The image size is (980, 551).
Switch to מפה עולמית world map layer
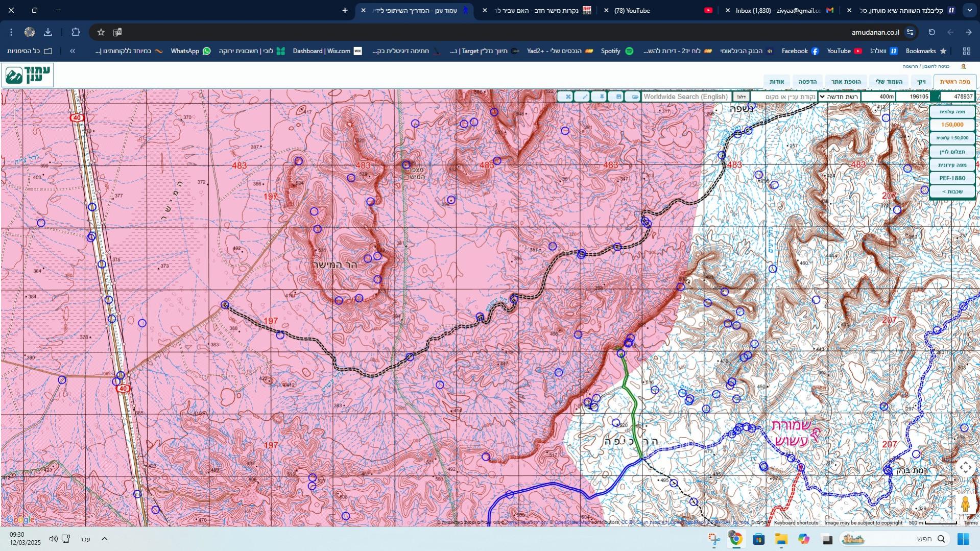click(x=952, y=112)
